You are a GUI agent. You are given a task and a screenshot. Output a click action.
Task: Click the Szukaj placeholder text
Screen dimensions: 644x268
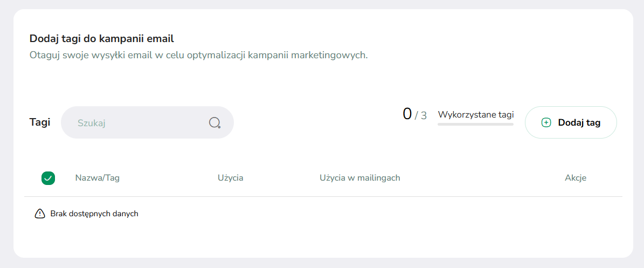92,123
